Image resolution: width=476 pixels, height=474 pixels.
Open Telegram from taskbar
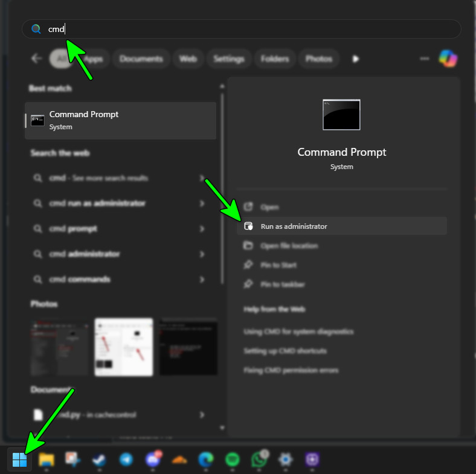coord(126,460)
